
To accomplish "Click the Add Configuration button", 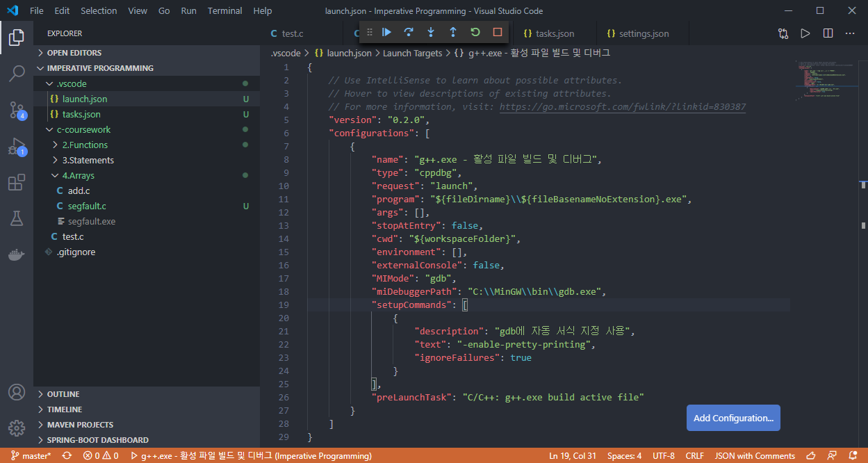I will (x=733, y=418).
